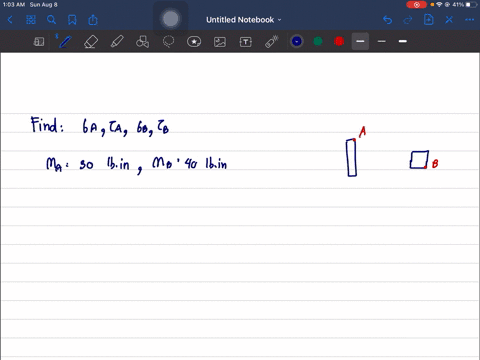Select the Text box tool
This screenshot has height=360, width=480.
coord(246,42)
